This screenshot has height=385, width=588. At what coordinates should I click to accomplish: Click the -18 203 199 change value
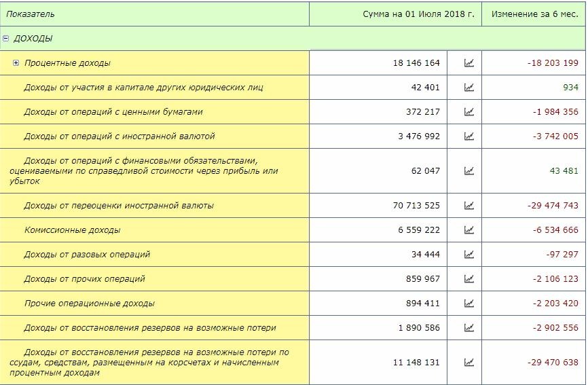point(552,63)
